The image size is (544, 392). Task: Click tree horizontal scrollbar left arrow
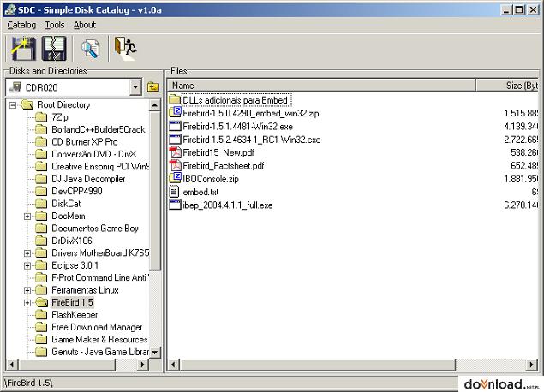tap(12, 365)
